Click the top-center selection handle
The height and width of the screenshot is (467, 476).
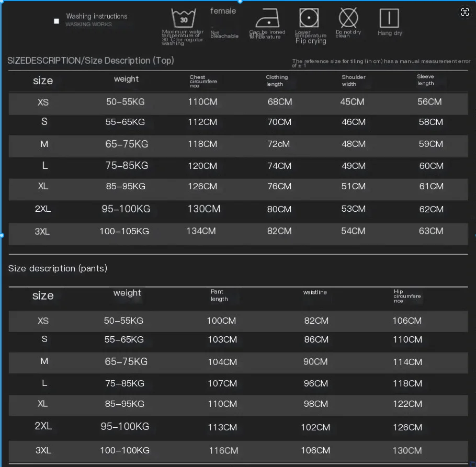[240, 1]
